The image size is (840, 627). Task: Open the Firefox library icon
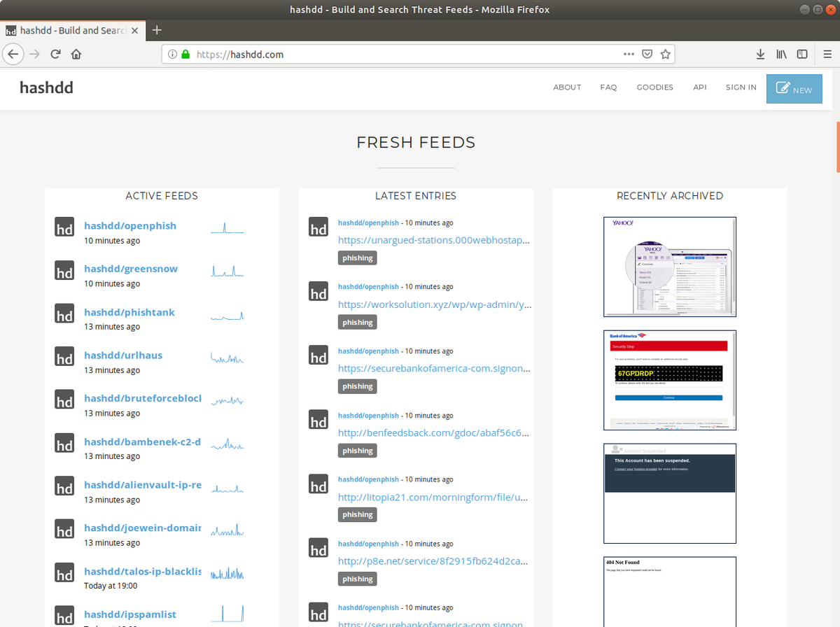782,54
